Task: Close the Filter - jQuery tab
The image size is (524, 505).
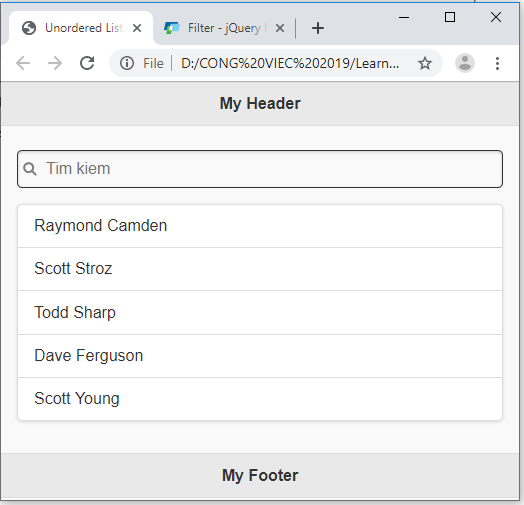Action: (x=280, y=28)
